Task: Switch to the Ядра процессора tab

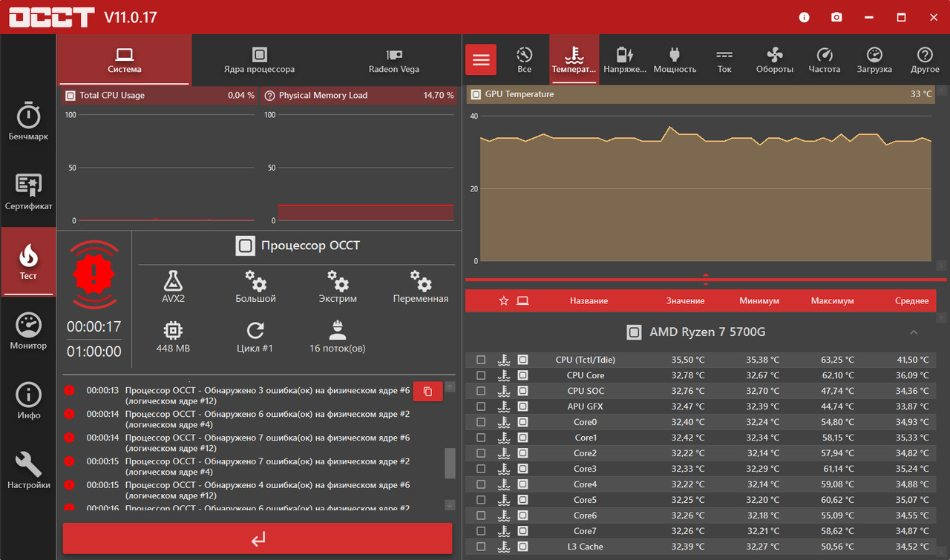Action: [x=259, y=60]
